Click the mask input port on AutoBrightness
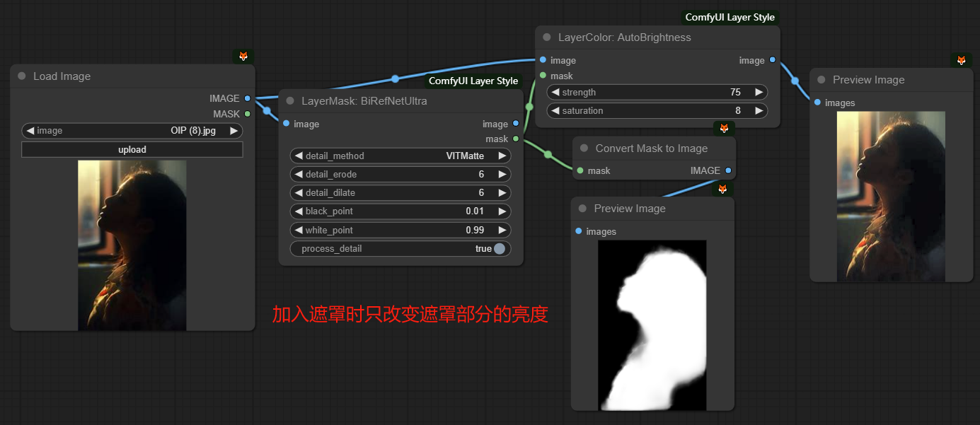Viewport: 980px width, 425px height. point(543,76)
